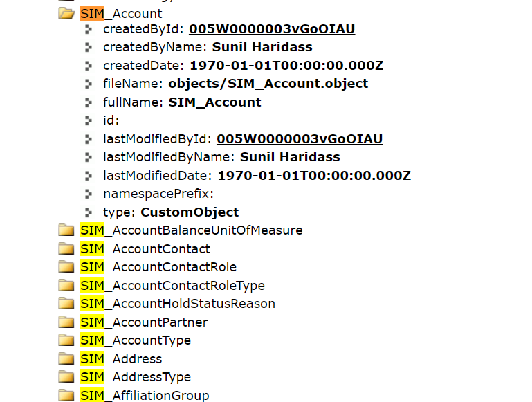This screenshot has width=532, height=402.
Task: Select the createdByName Sunil Haridass row
Action: [208, 47]
